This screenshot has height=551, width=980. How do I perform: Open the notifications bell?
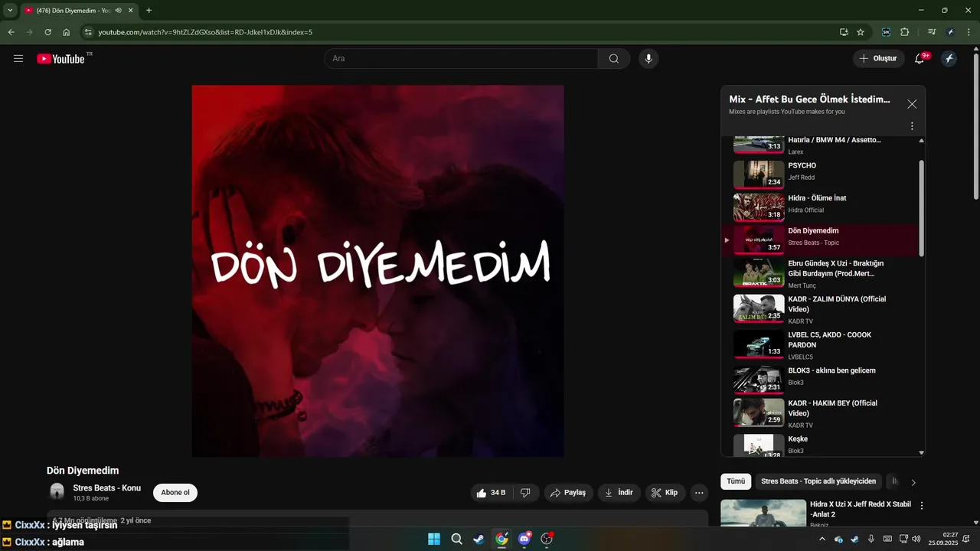click(x=920, y=59)
